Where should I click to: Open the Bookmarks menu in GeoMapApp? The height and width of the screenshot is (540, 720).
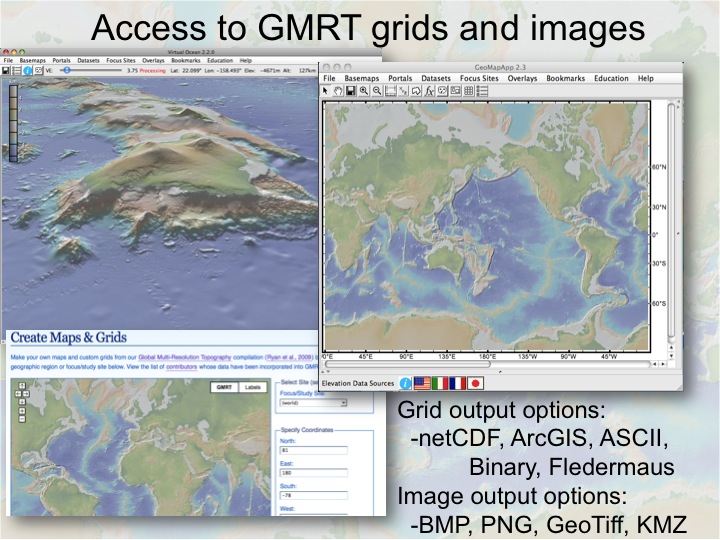coord(565,78)
